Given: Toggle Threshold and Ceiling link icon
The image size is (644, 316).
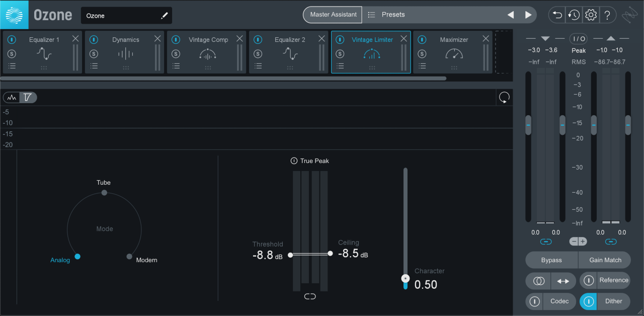Looking at the screenshot, I should 310,296.
